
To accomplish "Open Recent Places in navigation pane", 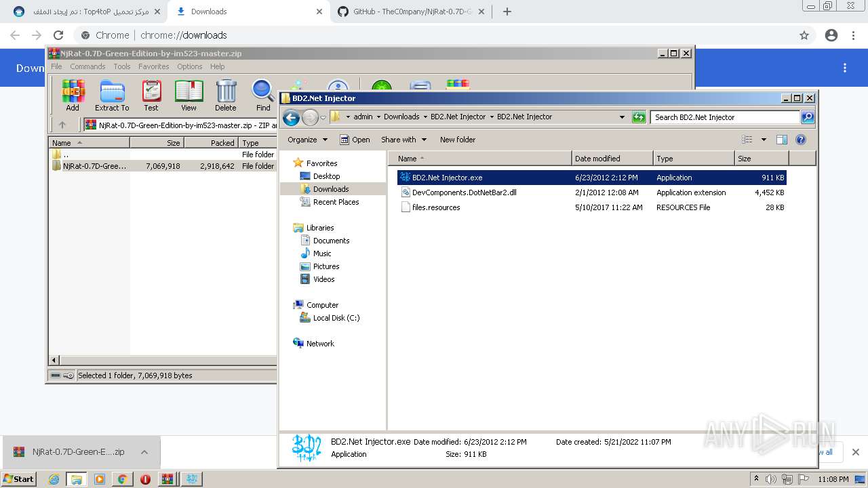I will click(x=336, y=202).
